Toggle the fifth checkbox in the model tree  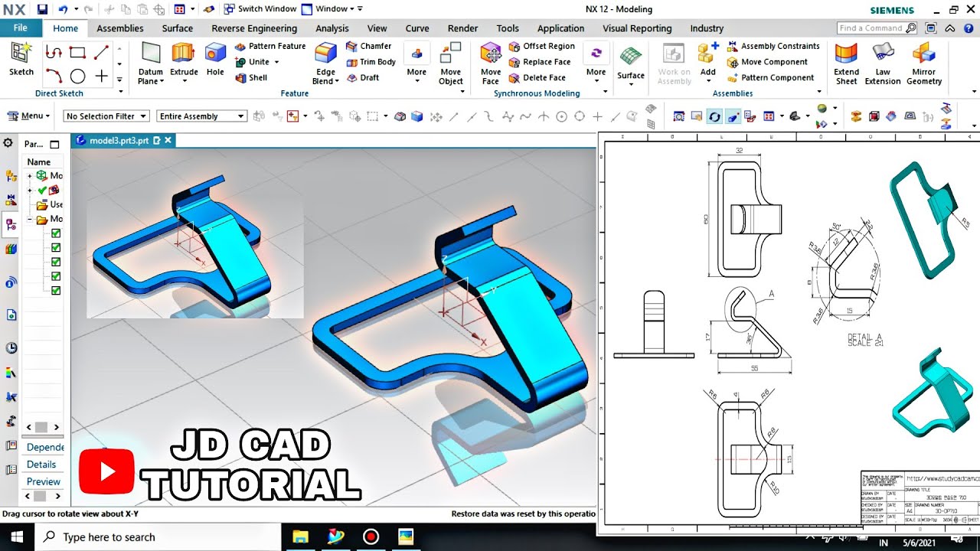point(56,291)
